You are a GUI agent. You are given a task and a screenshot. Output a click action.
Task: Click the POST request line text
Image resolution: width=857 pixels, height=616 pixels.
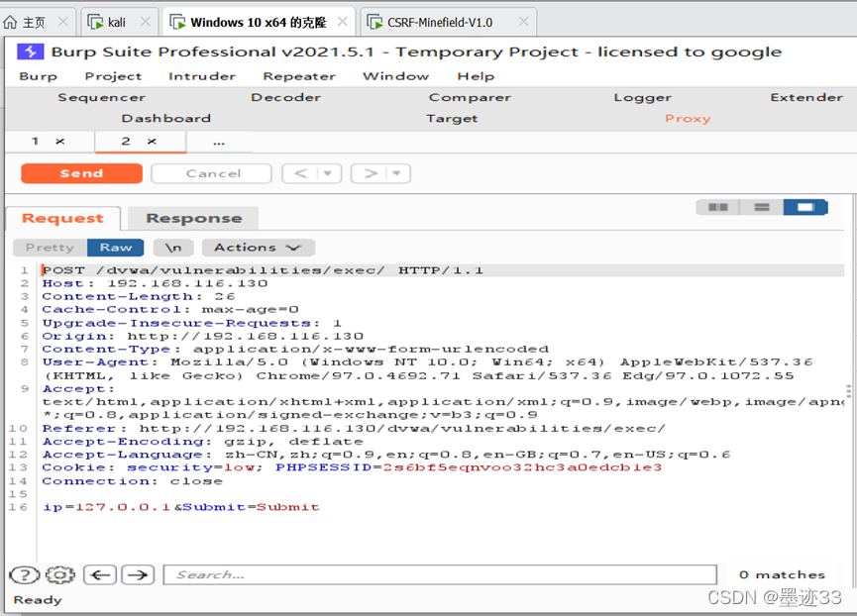pos(263,270)
